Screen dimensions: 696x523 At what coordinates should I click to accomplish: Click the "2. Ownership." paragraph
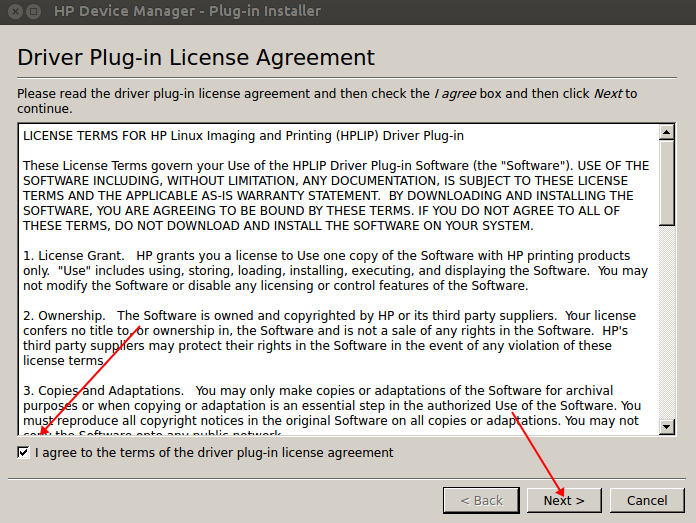pyautogui.click(x=329, y=338)
